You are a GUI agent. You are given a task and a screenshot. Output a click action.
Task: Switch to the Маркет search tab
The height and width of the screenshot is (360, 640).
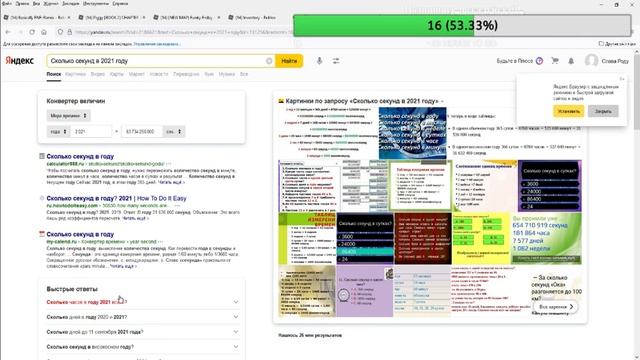pos(137,74)
